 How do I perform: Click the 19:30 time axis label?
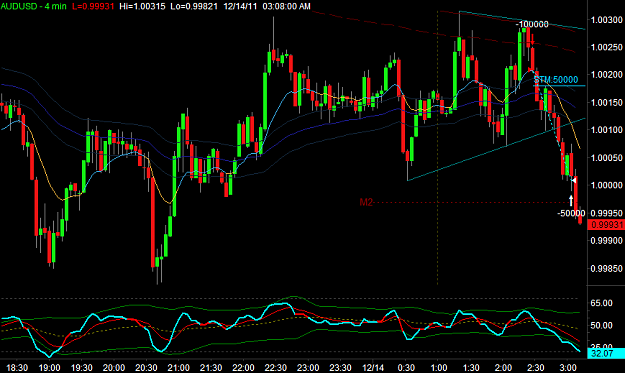tap(82, 367)
